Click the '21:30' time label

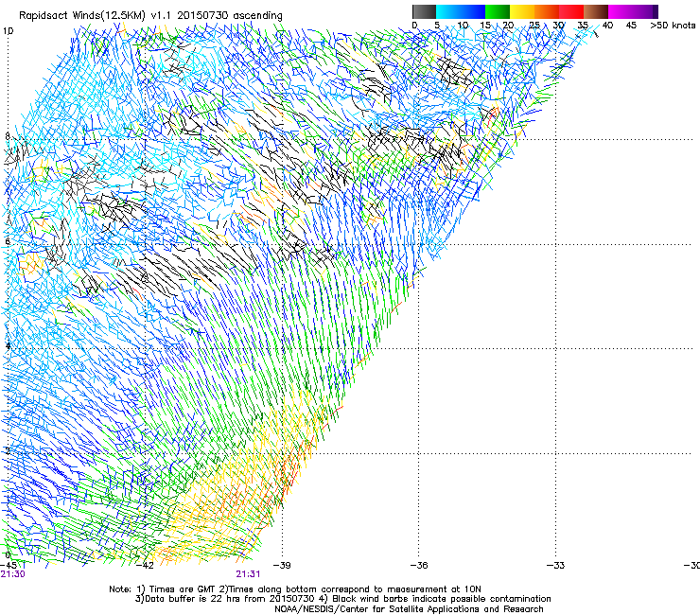click(x=12, y=574)
